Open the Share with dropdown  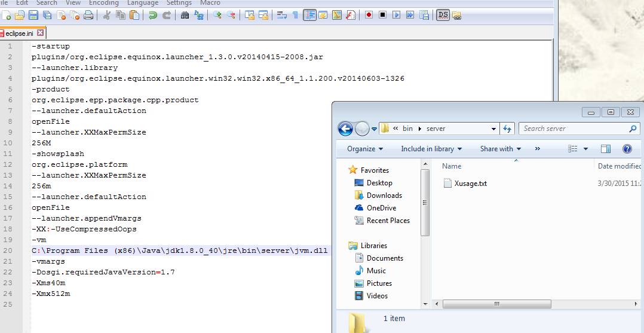pos(501,149)
